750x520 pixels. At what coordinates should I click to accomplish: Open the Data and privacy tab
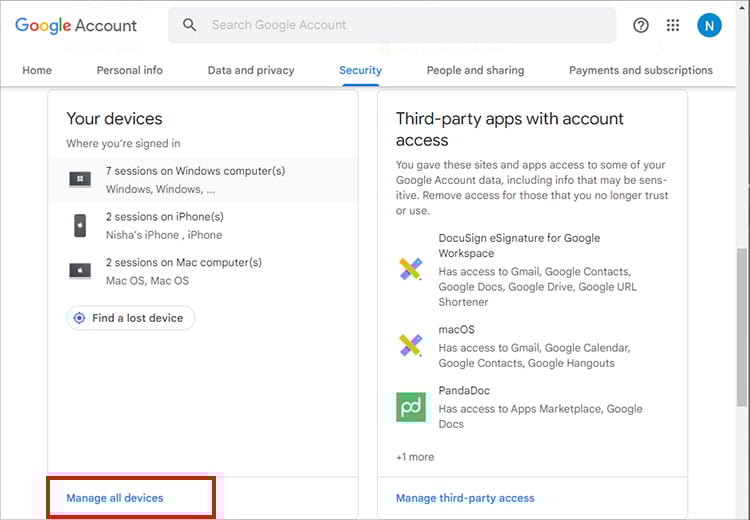(251, 70)
